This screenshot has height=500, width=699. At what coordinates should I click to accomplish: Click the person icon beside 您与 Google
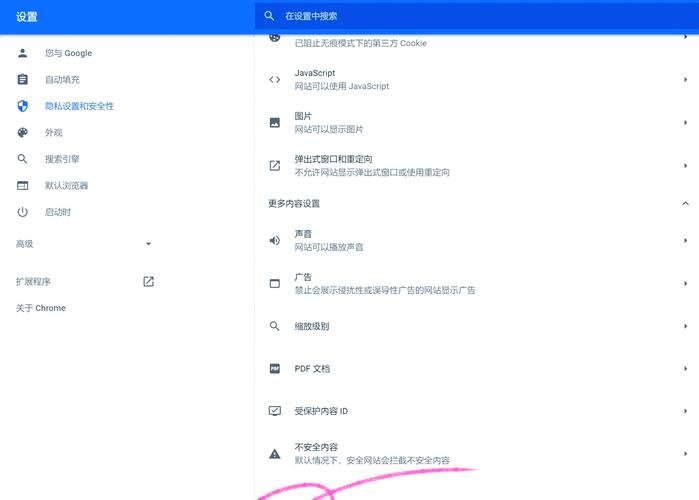tap(22, 53)
